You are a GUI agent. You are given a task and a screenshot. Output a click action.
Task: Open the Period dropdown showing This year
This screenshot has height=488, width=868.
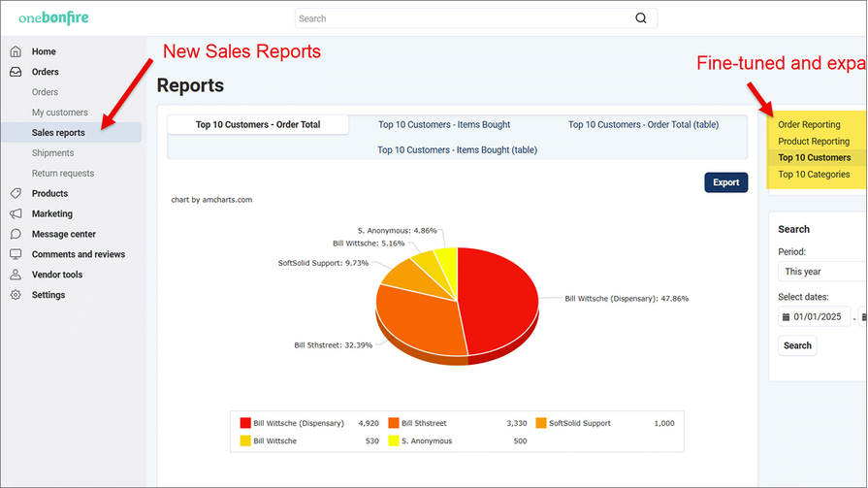coord(821,272)
